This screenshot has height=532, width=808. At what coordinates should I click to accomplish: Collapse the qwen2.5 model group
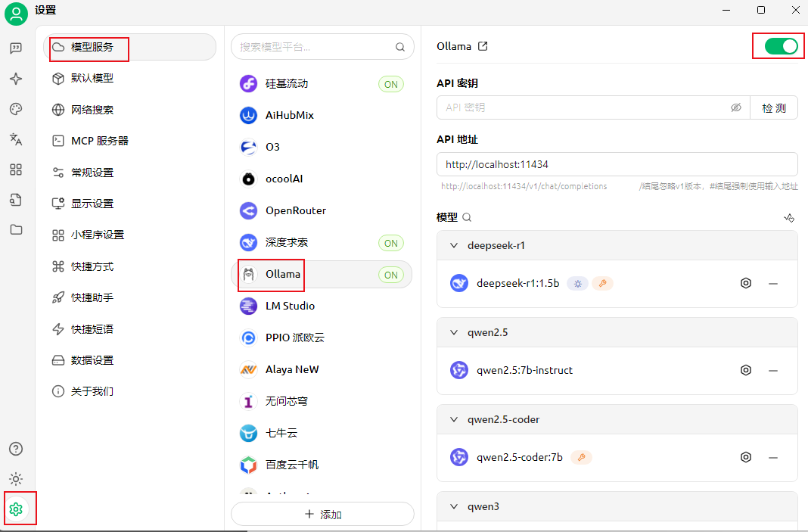coord(453,332)
